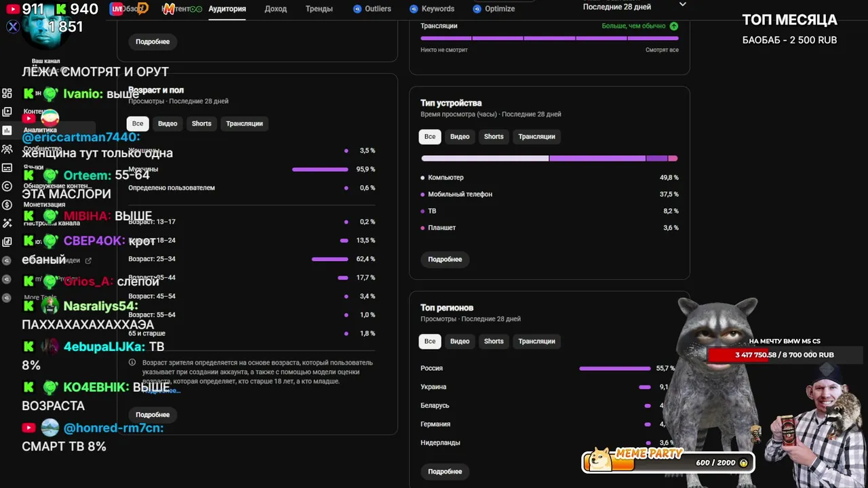Click 'Подробнее' in the Топ регионов card

[445, 471]
